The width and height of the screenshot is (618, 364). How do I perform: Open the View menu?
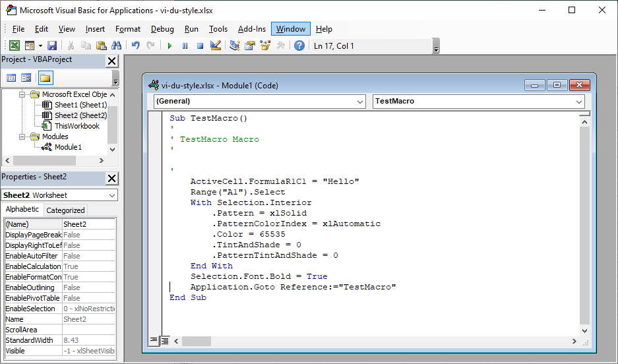[x=67, y=29]
